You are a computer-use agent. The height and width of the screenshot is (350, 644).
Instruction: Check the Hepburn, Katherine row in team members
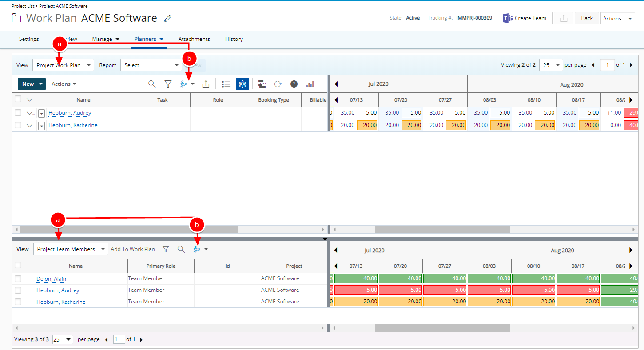(x=18, y=302)
